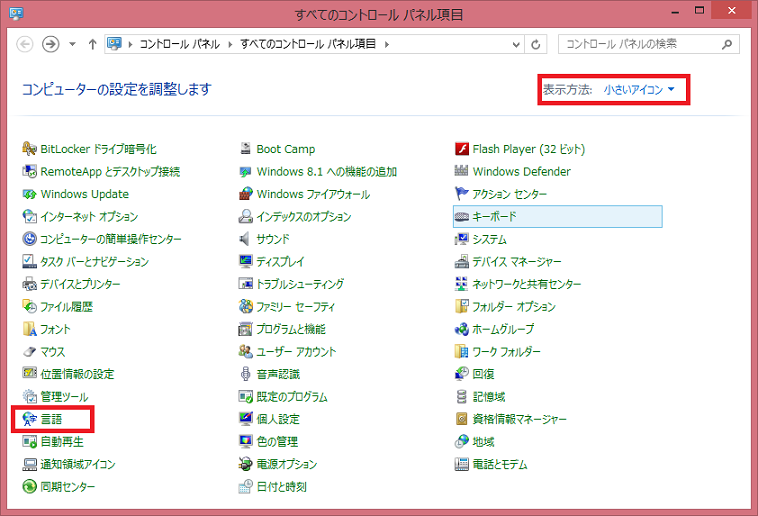Open the デバイスとプリンター icon
758x516 pixels.
[29, 284]
